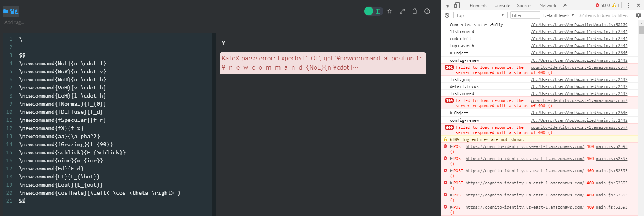This screenshot has width=644, height=216.
Task: Open the 'Default levels' dropdown
Action: [557, 15]
